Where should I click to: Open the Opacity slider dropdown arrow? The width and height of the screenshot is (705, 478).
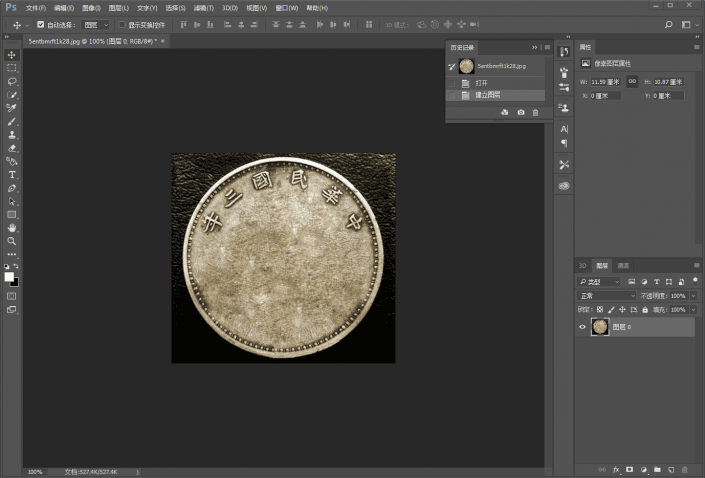click(693, 295)
